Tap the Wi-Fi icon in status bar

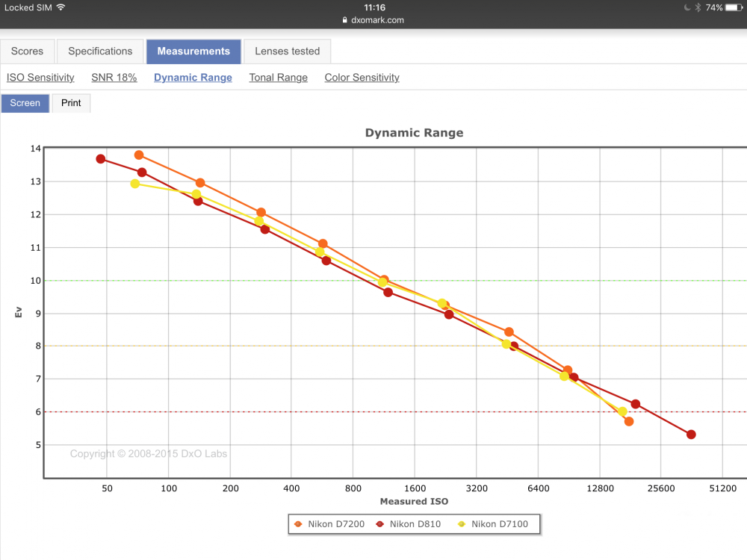[61, 7]
